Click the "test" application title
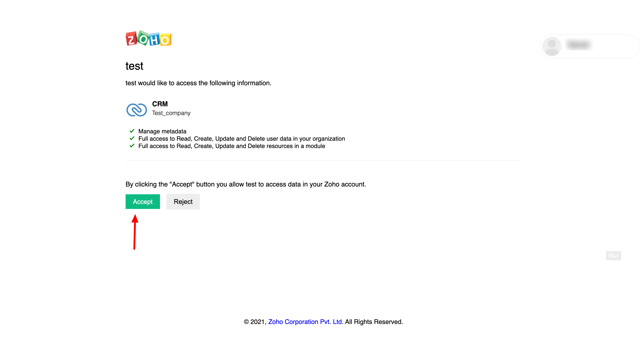 click(134, 66)
